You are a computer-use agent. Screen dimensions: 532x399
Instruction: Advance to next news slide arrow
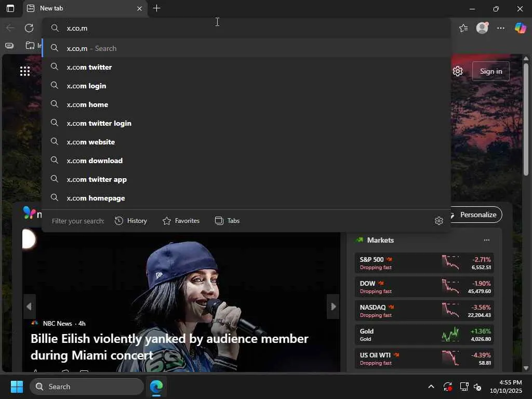(x=333, y=307)
